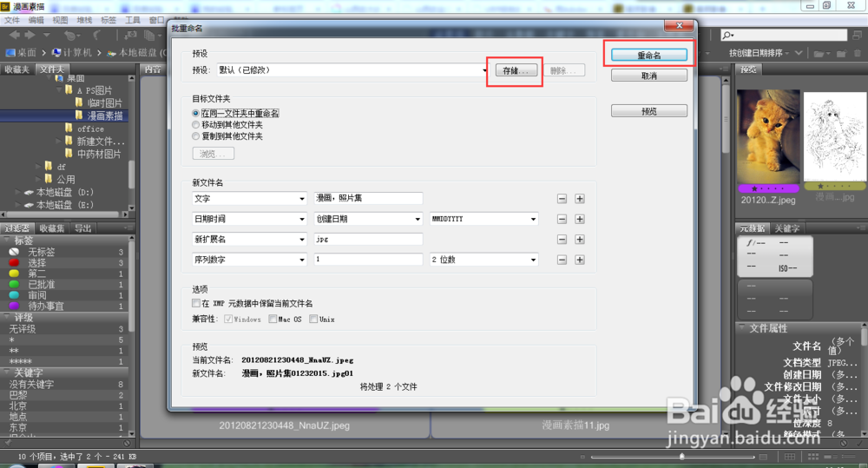Open the 编辑 menu
Screen dimensions: 868x468
(x=36, y=20)
